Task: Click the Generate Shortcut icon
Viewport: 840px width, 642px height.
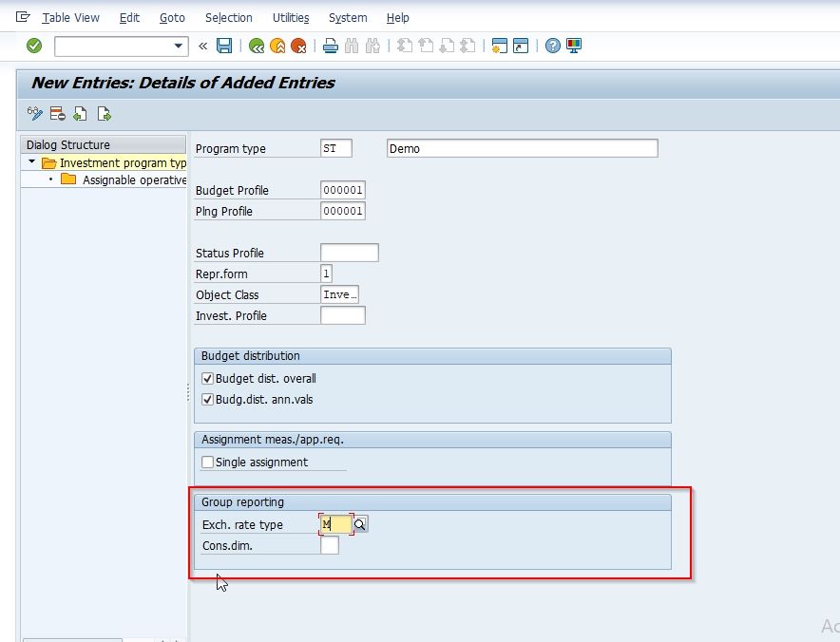Action: [520, 46]
